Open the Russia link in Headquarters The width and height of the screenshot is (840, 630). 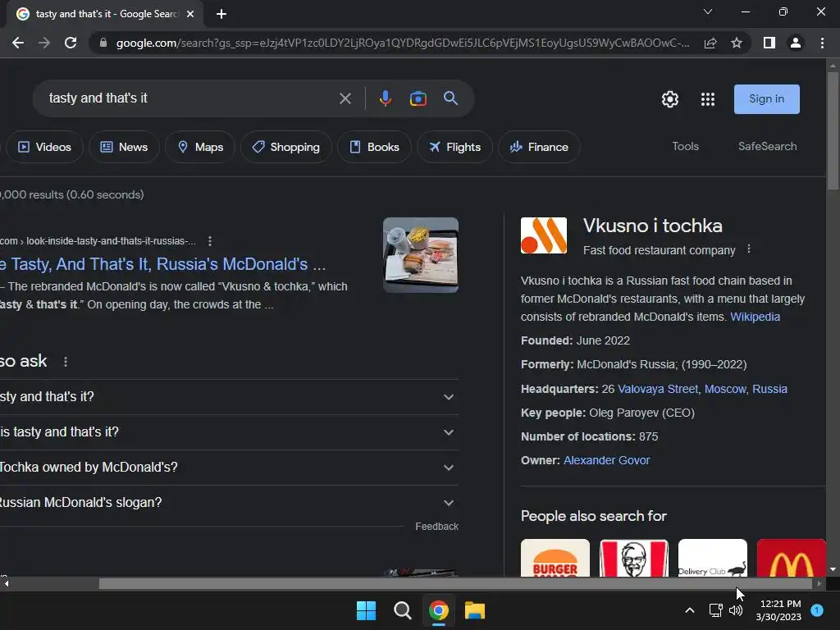point(769,389)
